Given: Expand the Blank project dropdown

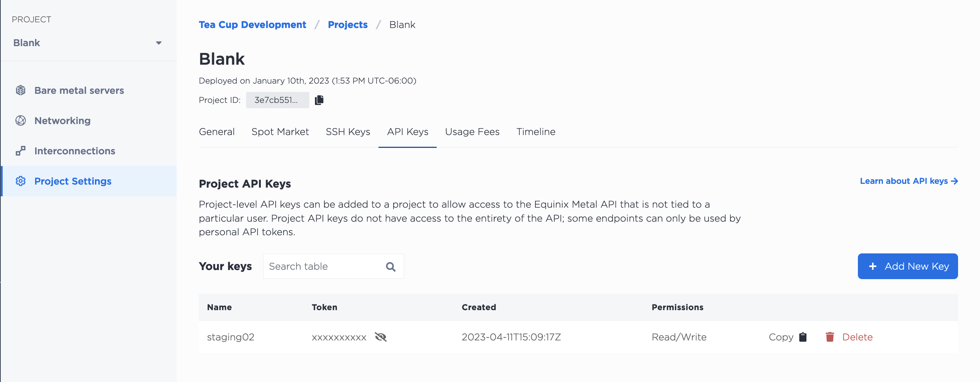Looking at the screenshot, I should coord(88,43).
